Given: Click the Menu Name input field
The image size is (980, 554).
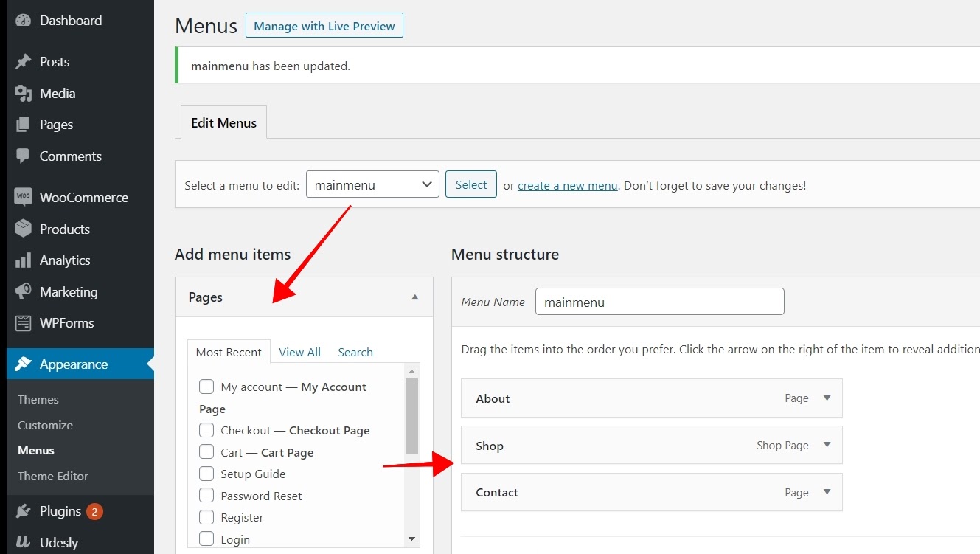Looking at the screenshot, I should coord(660,302).
